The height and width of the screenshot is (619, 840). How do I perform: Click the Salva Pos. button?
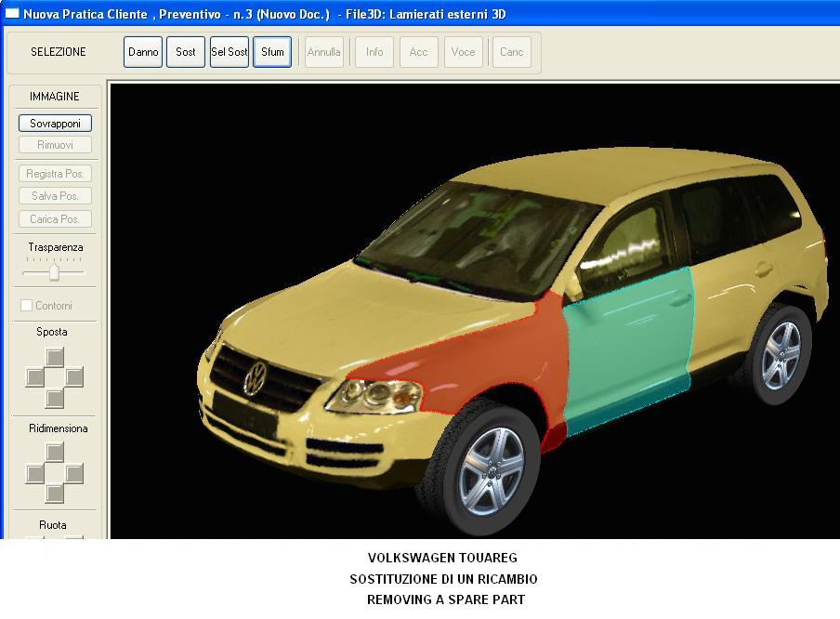tap(55, 196)
